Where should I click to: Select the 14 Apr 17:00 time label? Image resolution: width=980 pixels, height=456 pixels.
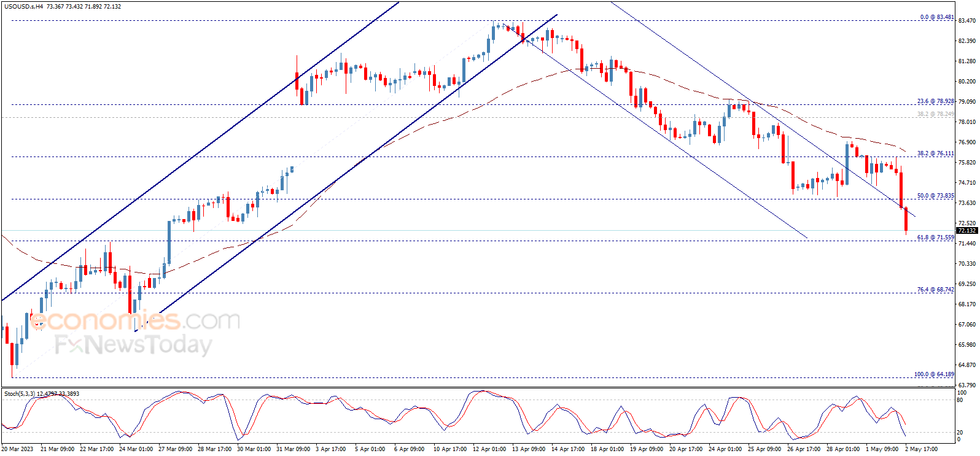click(568, 449)
